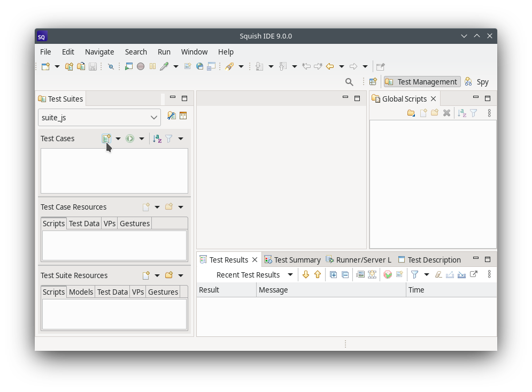Click the Models tab under Test Suite Resources
Image resolution: width=532 pixels, height=392 pixels.
point(81,292)
